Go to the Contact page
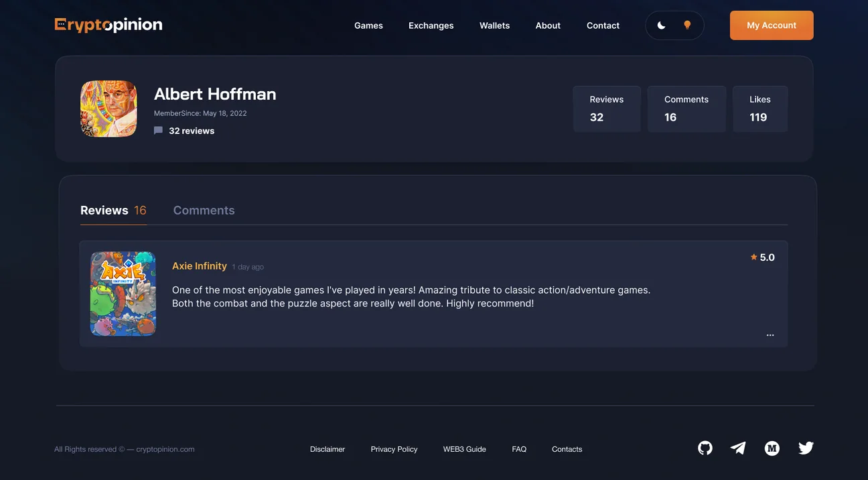This screenshot has width=868, height=480. pyautogui.click(x=603, y=25)
